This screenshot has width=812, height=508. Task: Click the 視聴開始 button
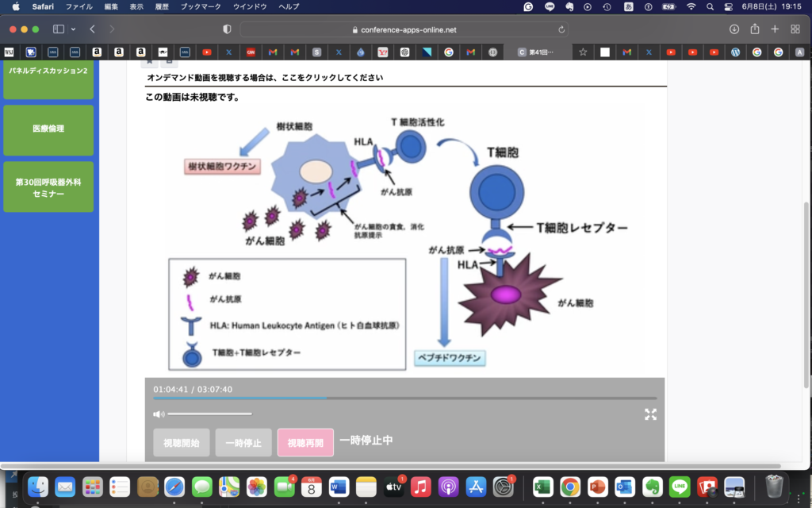click(182, 442)
